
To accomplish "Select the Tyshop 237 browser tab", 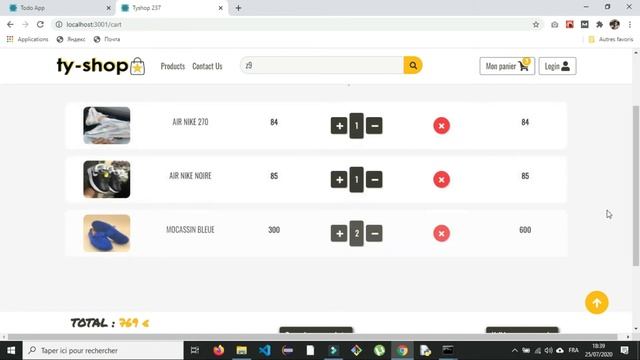I will [171, 8].
